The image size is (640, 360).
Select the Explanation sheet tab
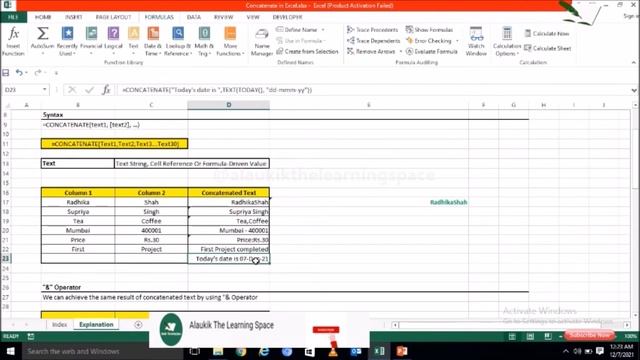click(96, 324)
